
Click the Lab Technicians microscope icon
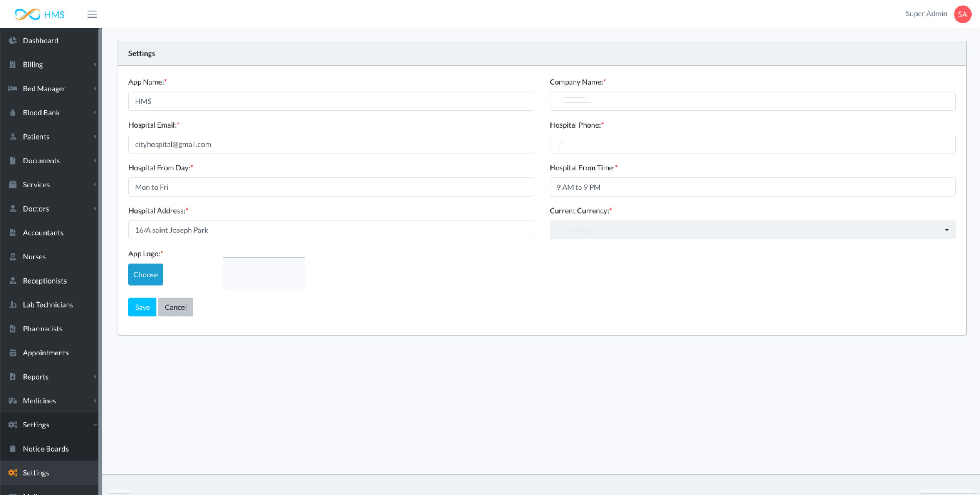(13, 305)
